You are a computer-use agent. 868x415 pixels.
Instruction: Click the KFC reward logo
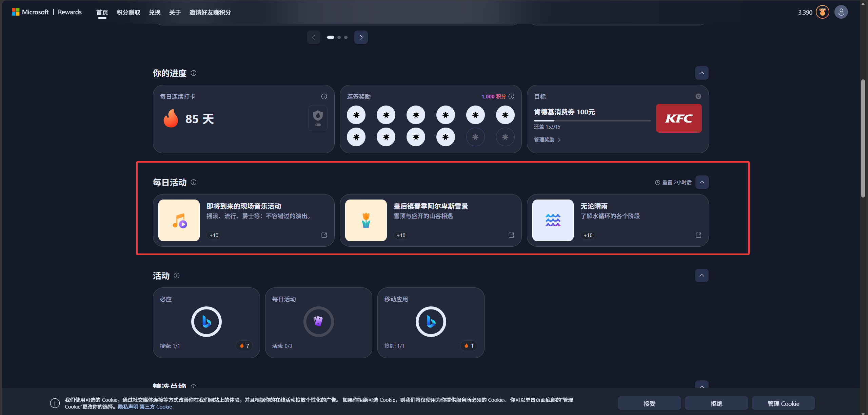point(679,118)
